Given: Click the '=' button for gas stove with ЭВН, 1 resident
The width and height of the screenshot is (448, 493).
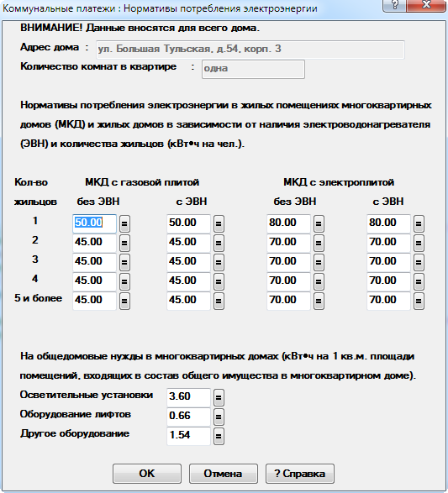Looking at the screenshot, I should (219, 223).
